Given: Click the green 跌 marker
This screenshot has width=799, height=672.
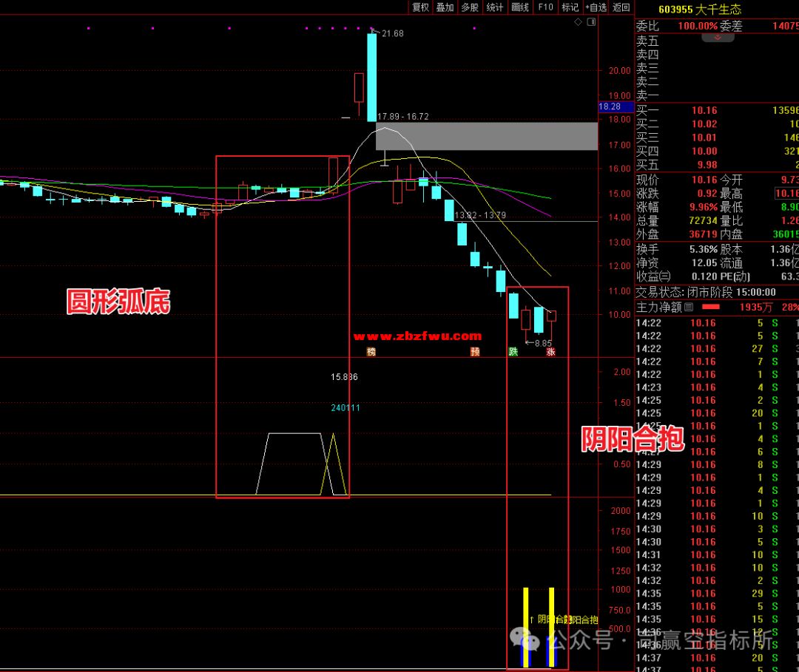Looking at the screenshot, I should pyautogui.click(x=513, y=352).
